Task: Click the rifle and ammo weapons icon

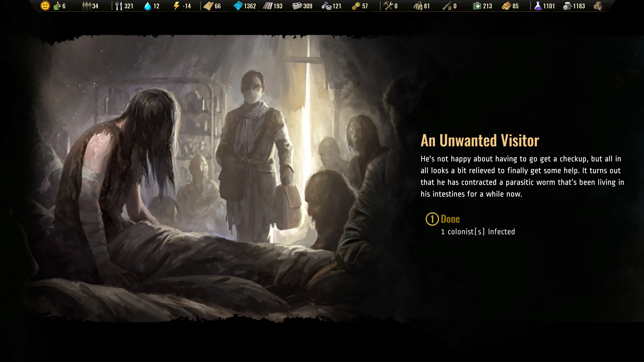Action: point(447,6)
